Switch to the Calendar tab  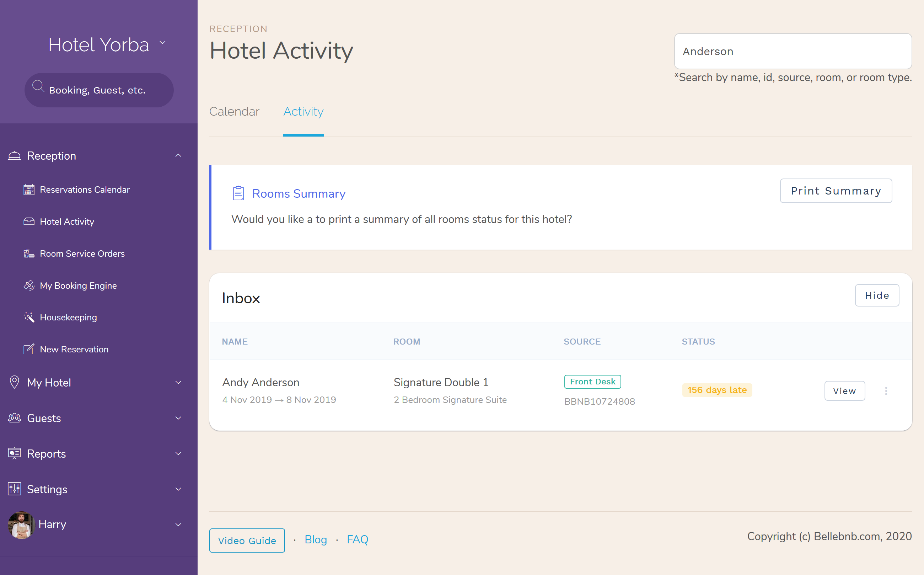coord(234,111)
